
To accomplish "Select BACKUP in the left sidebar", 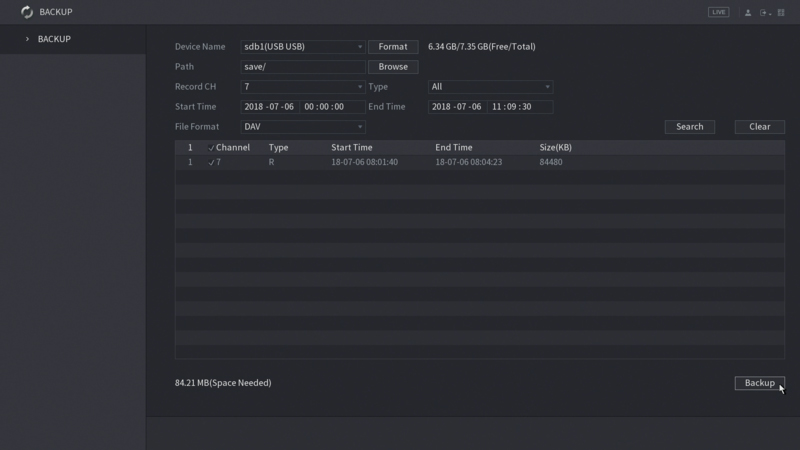I will [x=54, y=39].
